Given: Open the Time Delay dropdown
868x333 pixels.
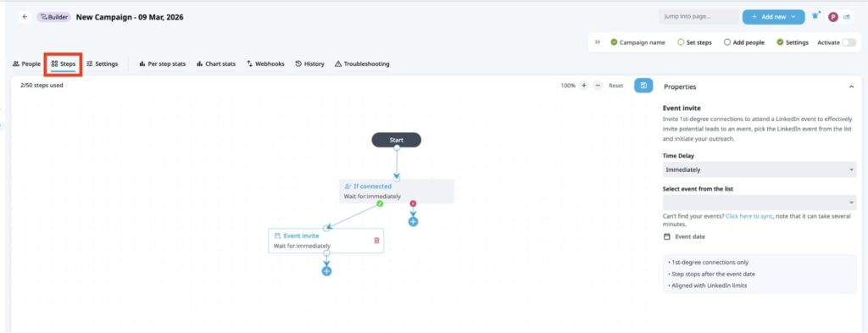Looking at the screenshot, I should click(x=759, y=169).
